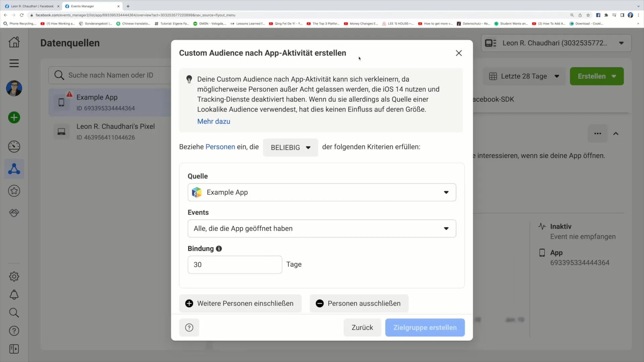This screenshot has width=644, height=362.
Task: Open the profile avatar in the sidebar
Action: 14,88
